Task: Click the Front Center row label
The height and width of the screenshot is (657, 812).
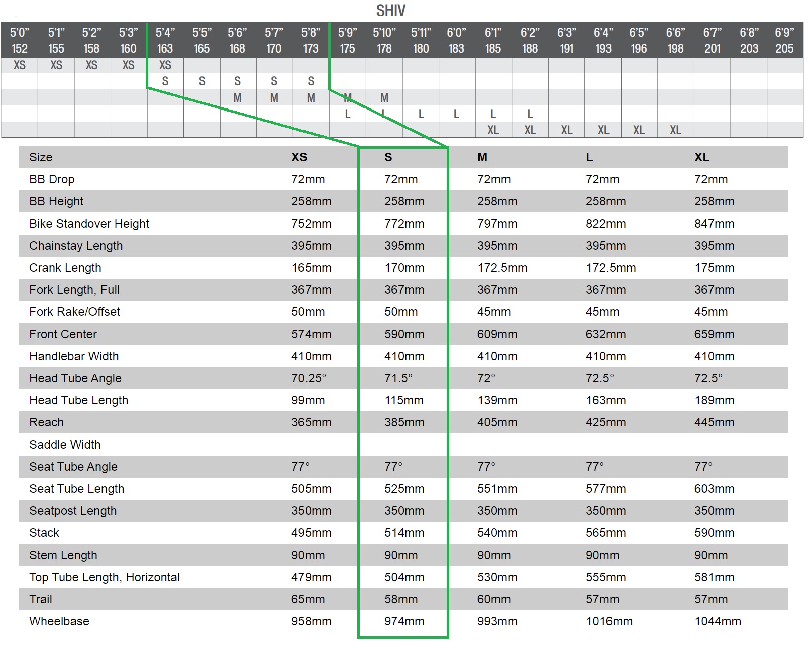Action: (x=63, y=334)
